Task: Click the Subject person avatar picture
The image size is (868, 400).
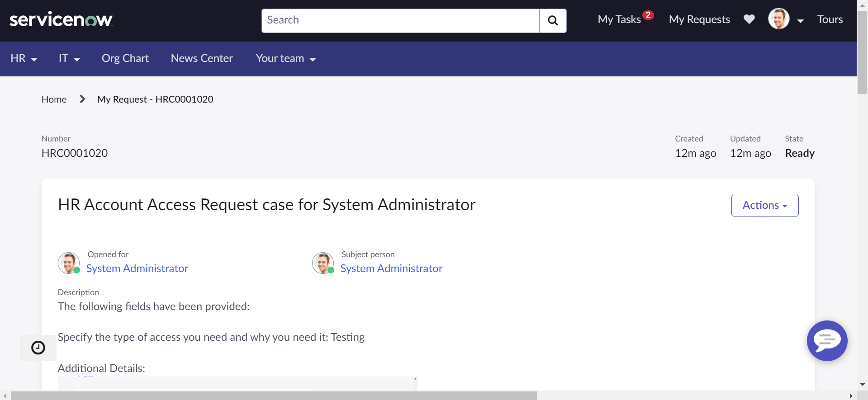Action: [323, 263]
